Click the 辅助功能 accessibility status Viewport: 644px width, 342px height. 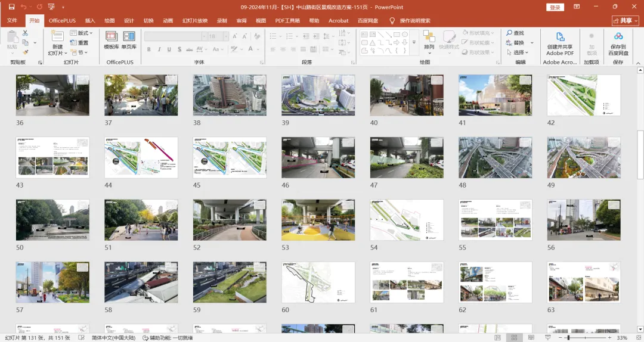pos(168,337)
